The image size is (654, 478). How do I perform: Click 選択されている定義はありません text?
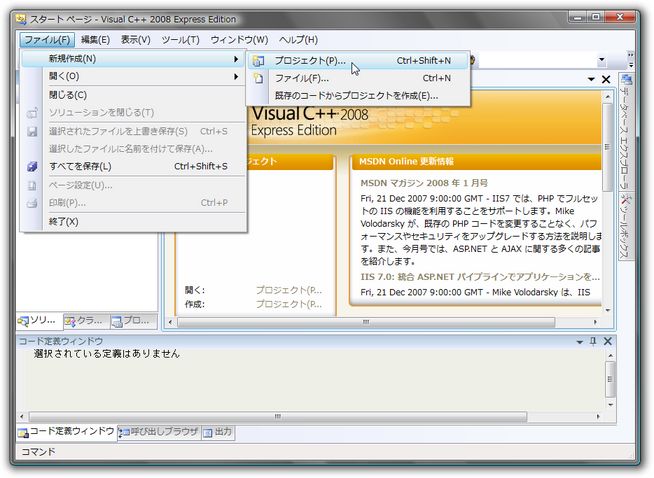pos(107,354)
